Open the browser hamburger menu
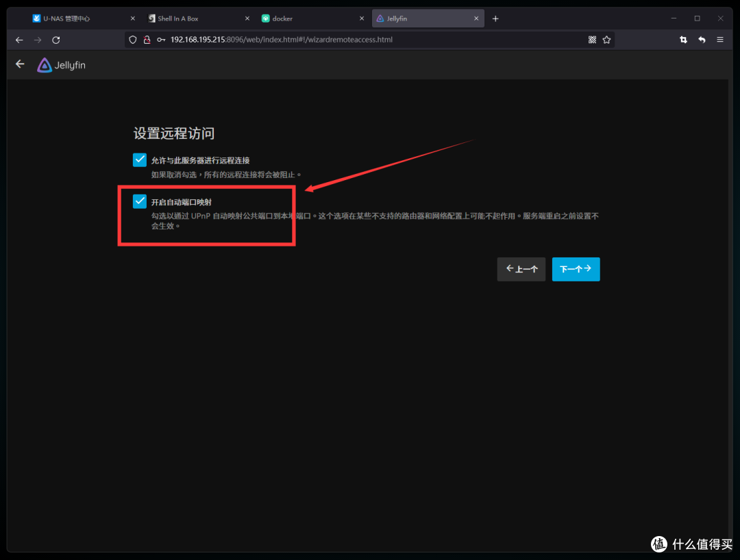 pos(720,40)
